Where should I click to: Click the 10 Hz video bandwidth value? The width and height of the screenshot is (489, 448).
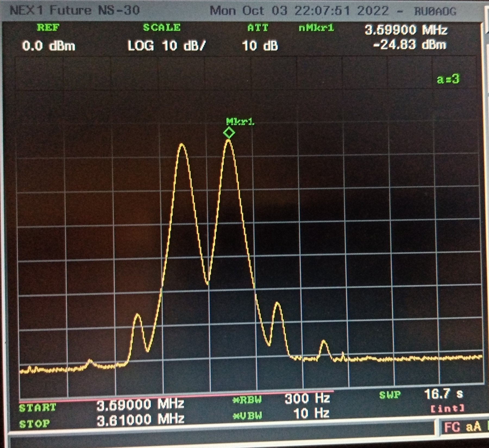pyautogui.click(x=312, y=413)
